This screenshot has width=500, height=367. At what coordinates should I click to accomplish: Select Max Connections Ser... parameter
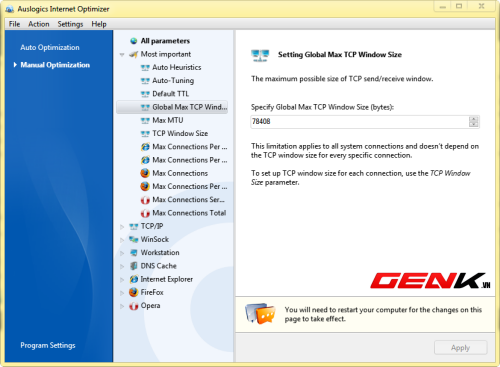[188, 200]
